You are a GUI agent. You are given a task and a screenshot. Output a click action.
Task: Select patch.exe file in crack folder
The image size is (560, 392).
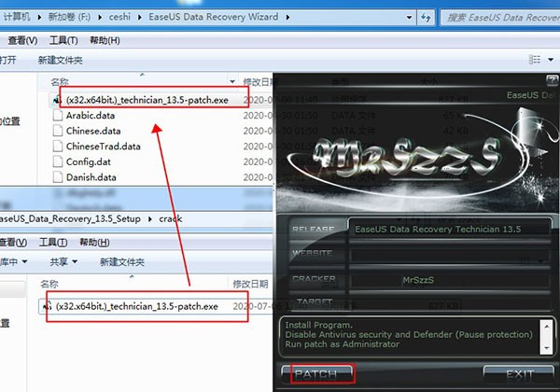click(137, 306)
